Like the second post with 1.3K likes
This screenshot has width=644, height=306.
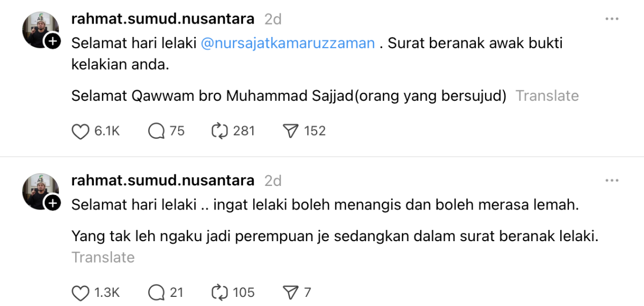point(80,293)
